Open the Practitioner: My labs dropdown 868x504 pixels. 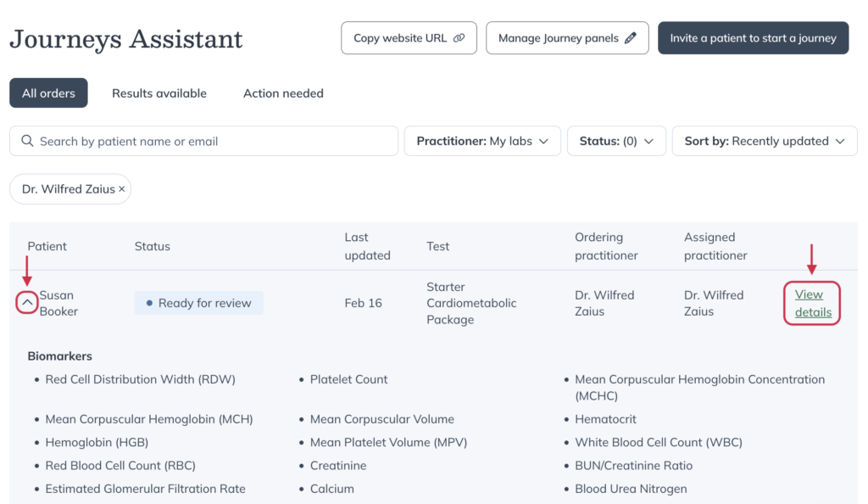click(481, 141)
